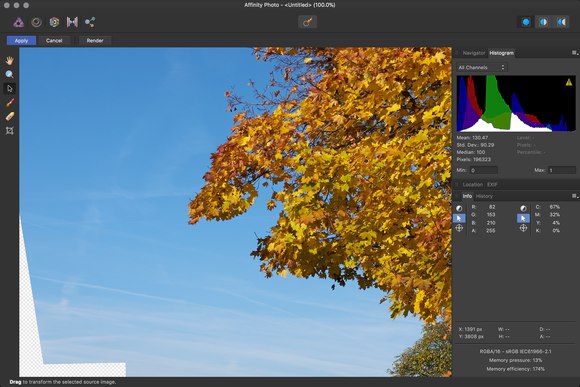Click the Apply button
This screenshot has height=387, width=580.
pyautogui.click(x=21, y=41)
